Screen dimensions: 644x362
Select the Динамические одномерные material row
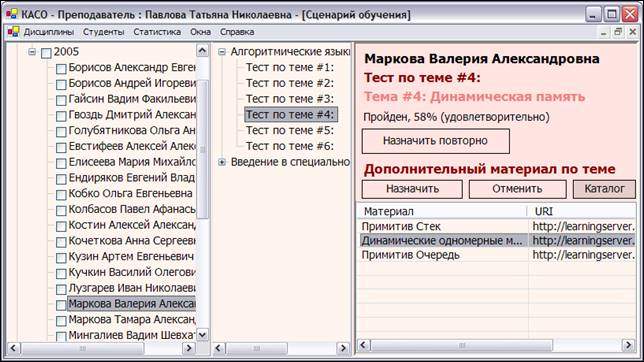pos(496,240)
